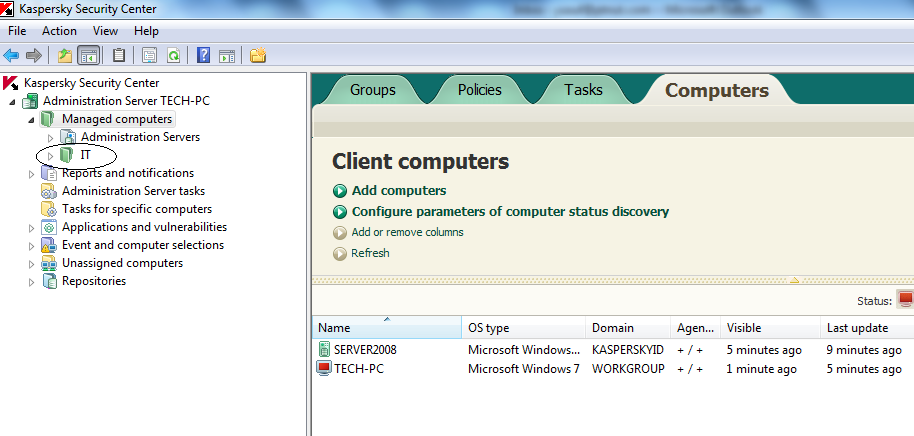Open the File menu

pos(17,31)
